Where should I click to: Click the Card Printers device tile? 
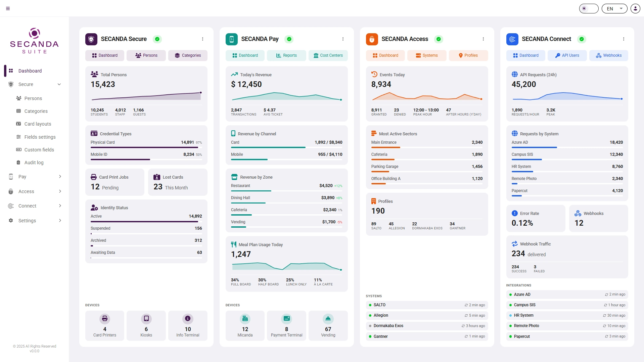[105, 325]
